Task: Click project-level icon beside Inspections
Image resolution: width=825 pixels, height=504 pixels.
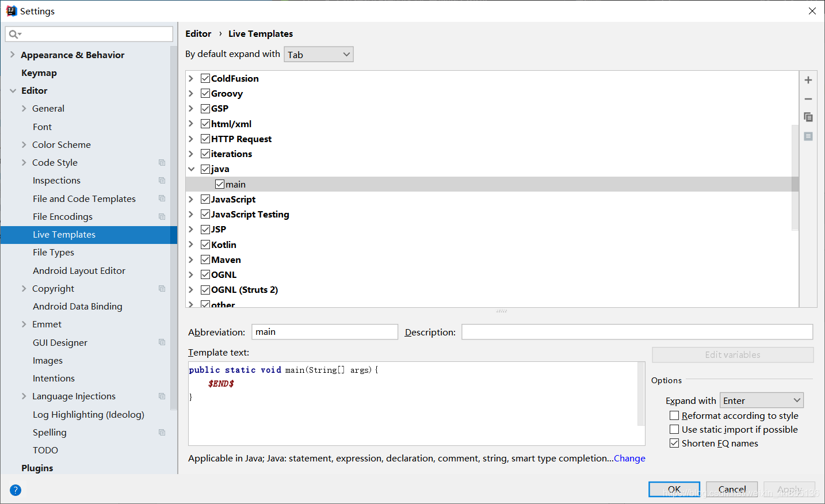Action: click(162, 181)
